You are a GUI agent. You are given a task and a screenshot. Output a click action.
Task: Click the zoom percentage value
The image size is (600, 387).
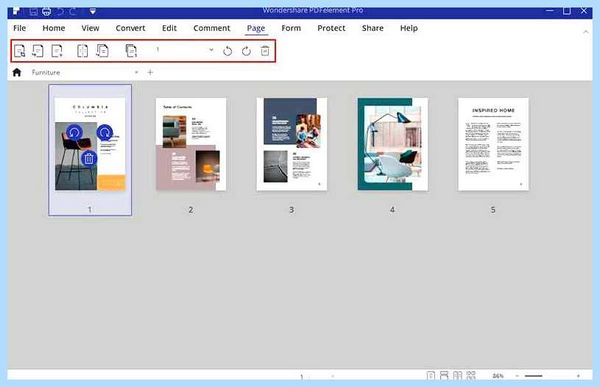click(x=498, y=376)
